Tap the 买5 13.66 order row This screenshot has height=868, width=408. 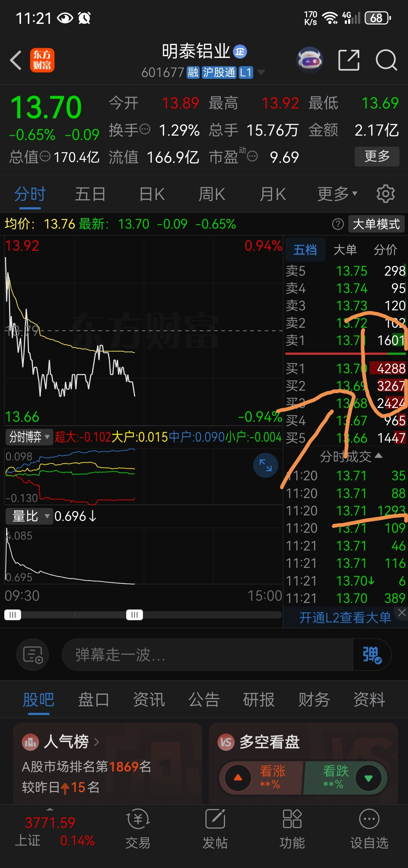[x=345, y=438]
